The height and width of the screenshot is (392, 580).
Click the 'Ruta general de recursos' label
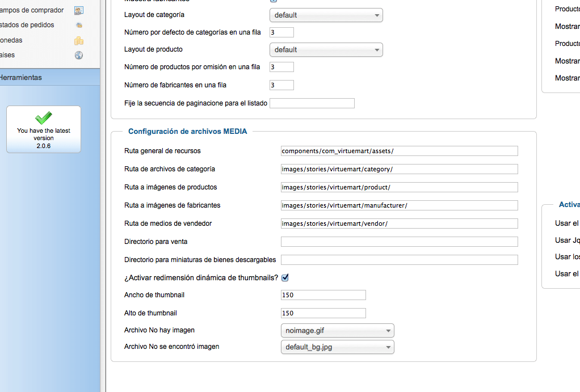tap(162, 151)
